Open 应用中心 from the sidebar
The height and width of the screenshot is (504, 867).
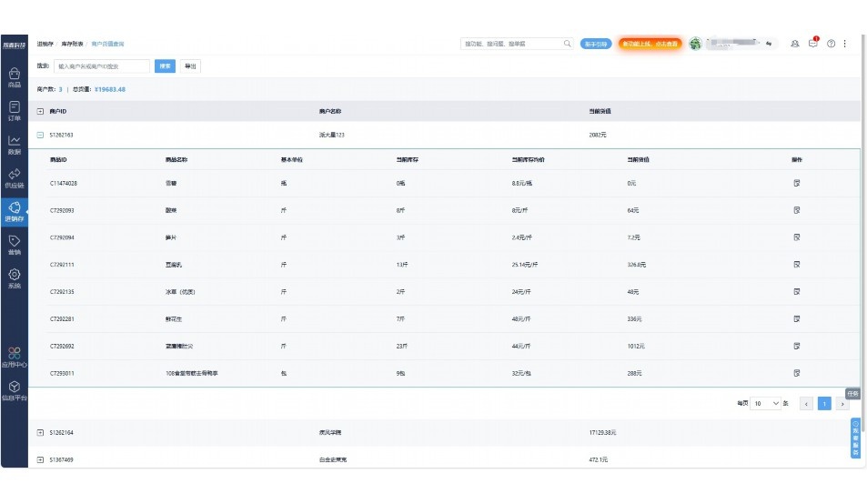(14, 356)
